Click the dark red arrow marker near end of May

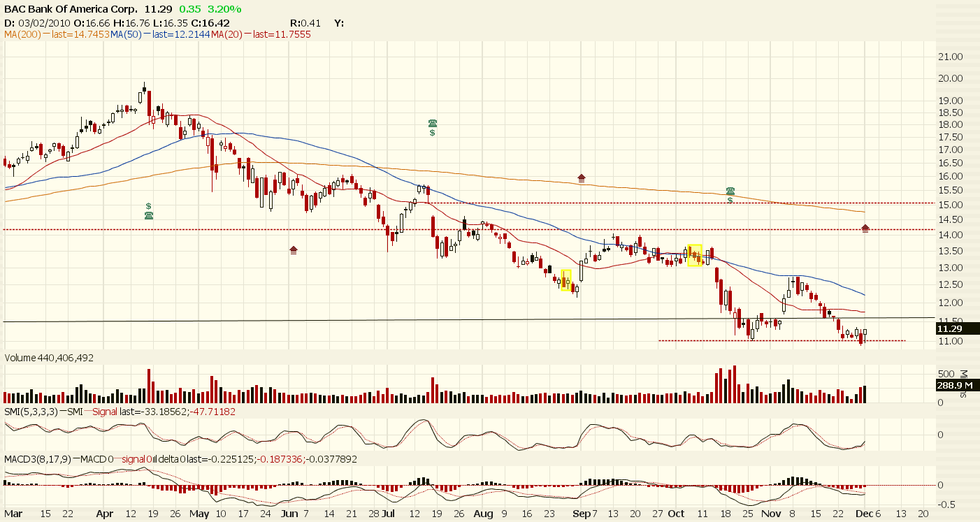coord(294,249)
